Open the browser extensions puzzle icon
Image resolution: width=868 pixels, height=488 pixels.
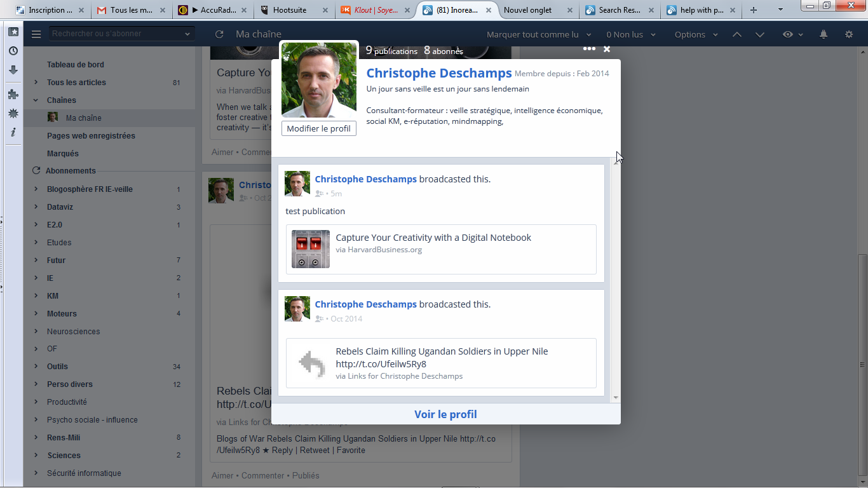point(13,94)
